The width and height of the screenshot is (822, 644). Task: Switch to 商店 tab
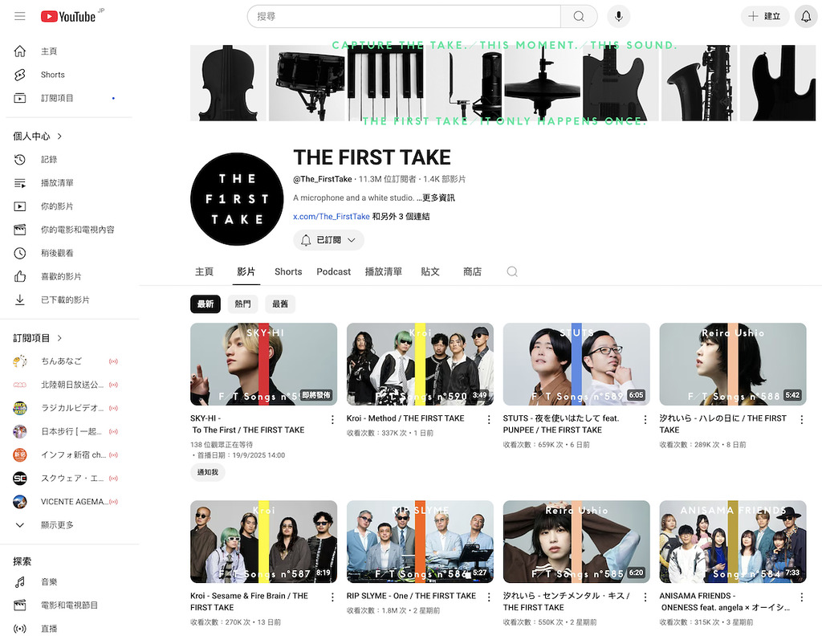pos(472,271)
